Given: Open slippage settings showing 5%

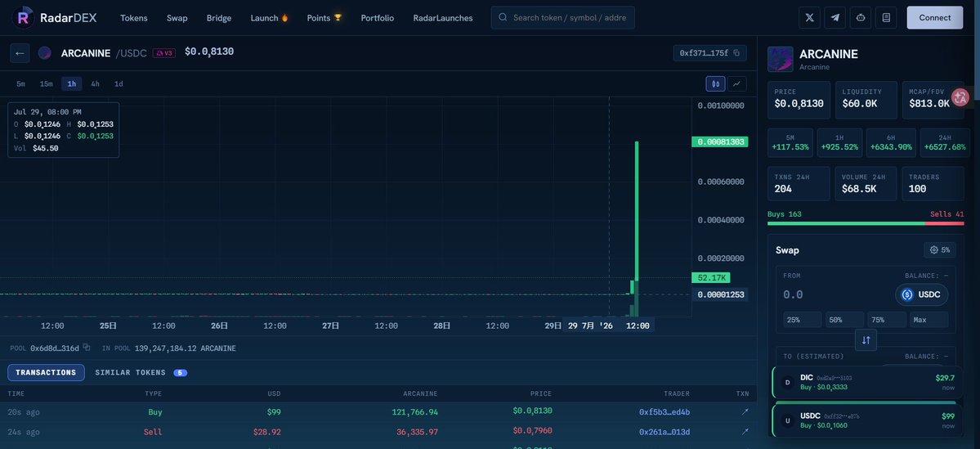Looking at the screenshot, I should click(x=939, y=249).
